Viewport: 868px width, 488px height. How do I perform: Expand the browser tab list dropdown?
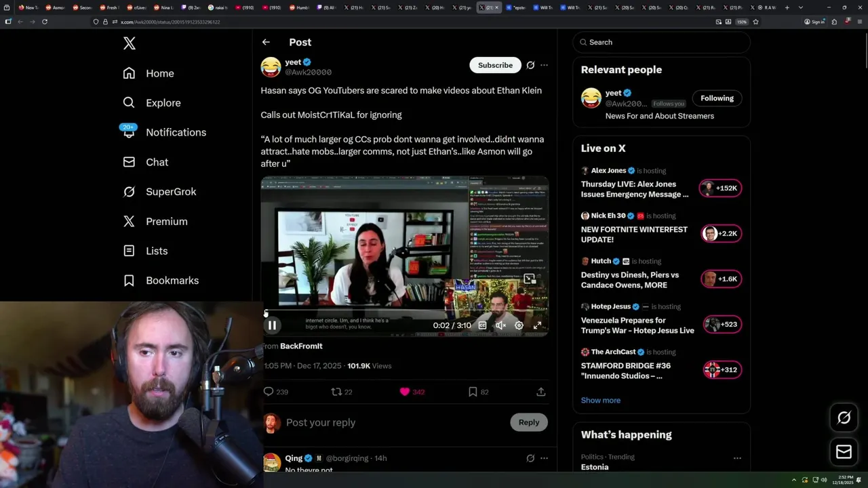(x=801, y=7)
